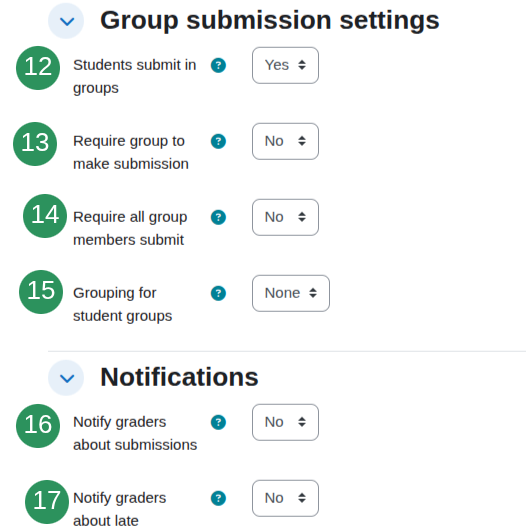Open help for Require all group members submit
Viewport: 526px width, 526px height.
(218, 217)
